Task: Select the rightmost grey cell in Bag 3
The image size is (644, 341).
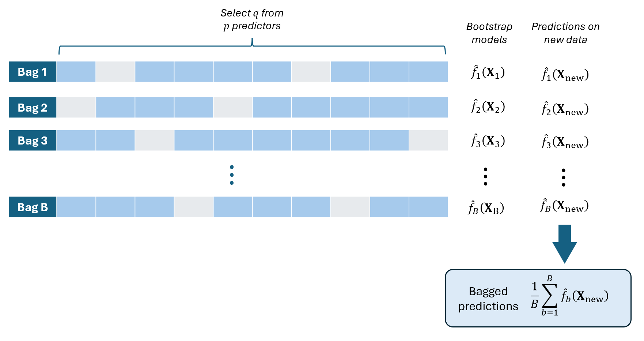Action: (x=428, y=140)
